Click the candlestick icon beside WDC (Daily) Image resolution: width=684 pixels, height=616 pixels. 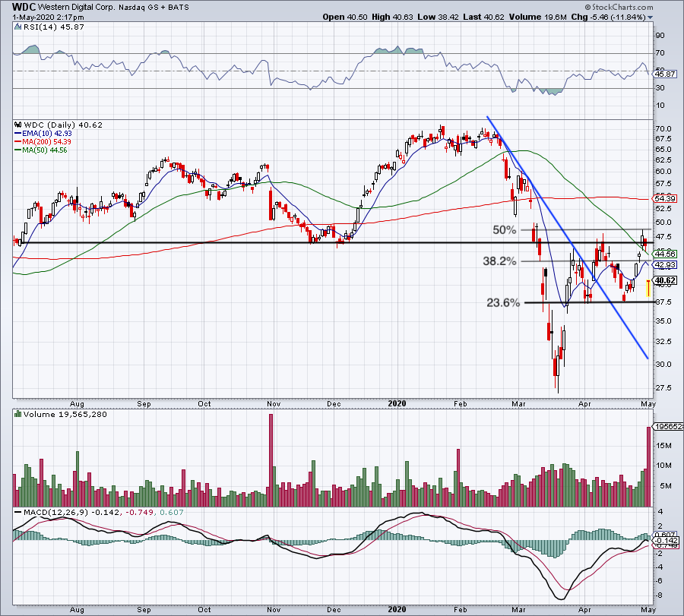[17, 125]
